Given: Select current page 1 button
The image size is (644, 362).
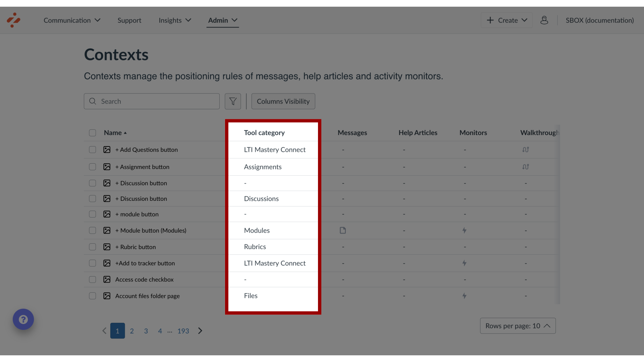Looking at the screenshot, I should pyautogui.click(x=117, y=331).
